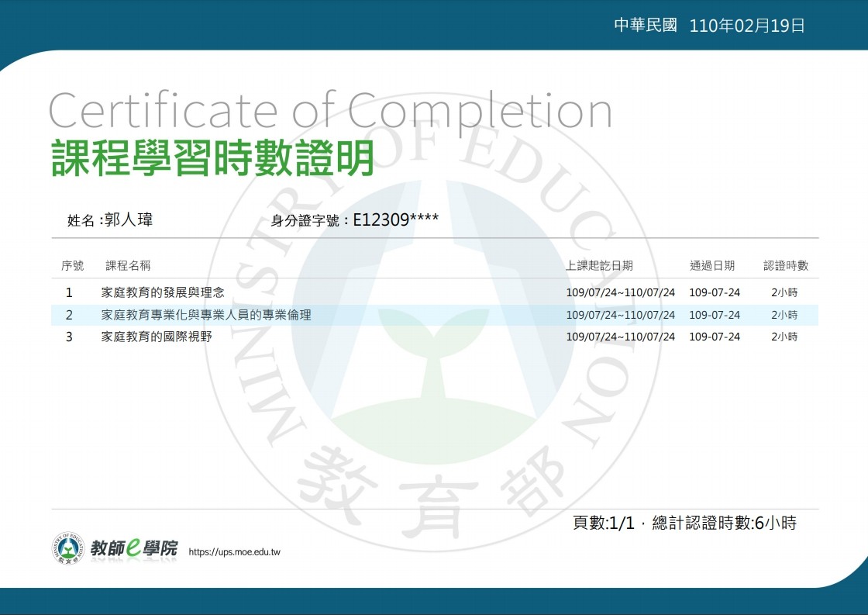The image size is (868, 615).
Task: Click the 身分證字號 label
Action: 305,220
